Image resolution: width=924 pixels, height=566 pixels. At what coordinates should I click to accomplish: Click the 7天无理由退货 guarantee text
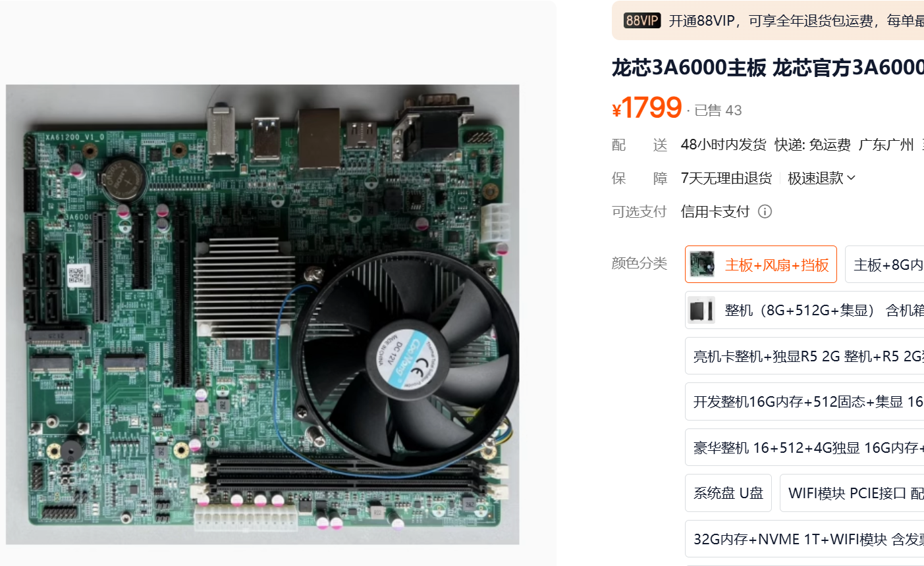tap(726, 178)
